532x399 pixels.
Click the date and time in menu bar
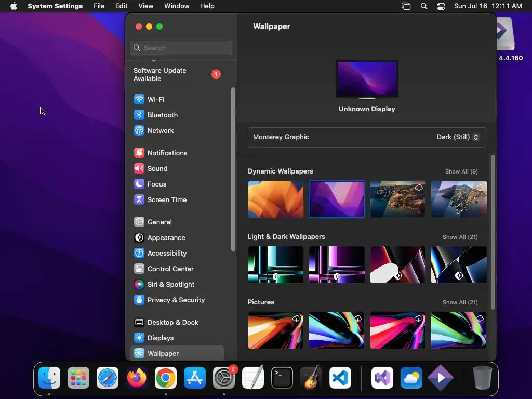[488, 6]
